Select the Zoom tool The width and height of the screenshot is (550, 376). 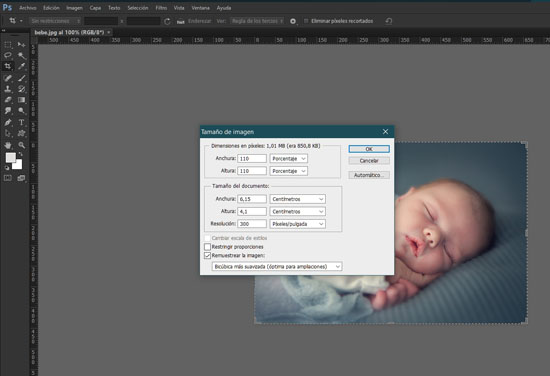click(21, 145)
